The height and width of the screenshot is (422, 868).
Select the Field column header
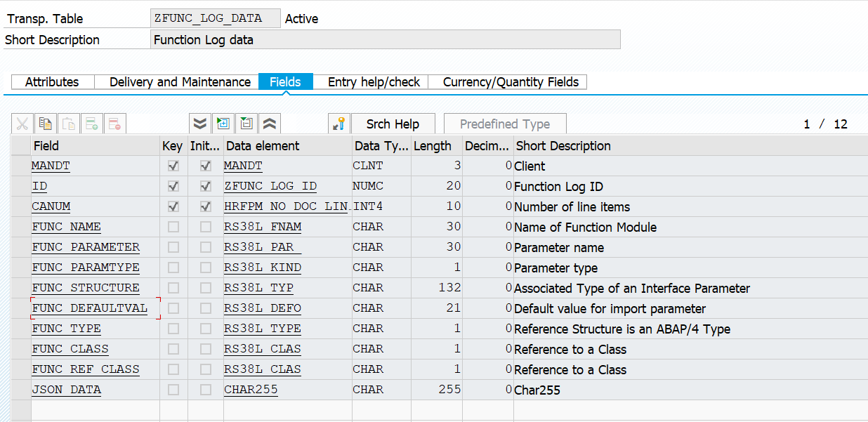pyautogui.click(x=96, y=146)
